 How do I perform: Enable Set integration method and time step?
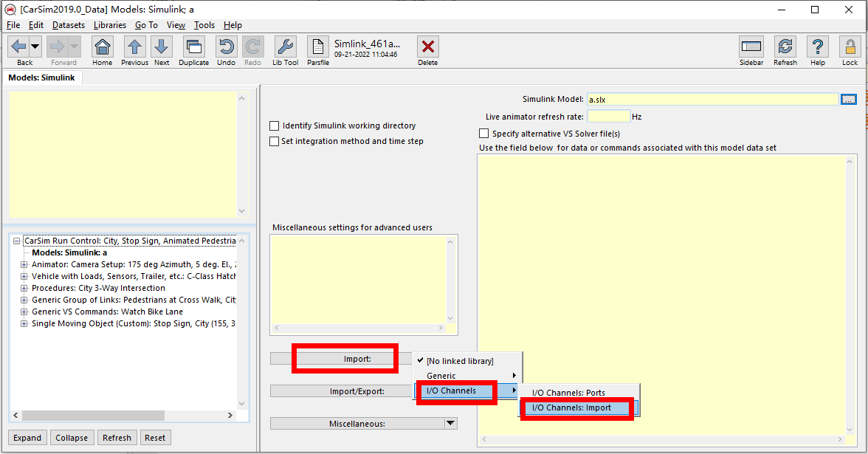274,141
